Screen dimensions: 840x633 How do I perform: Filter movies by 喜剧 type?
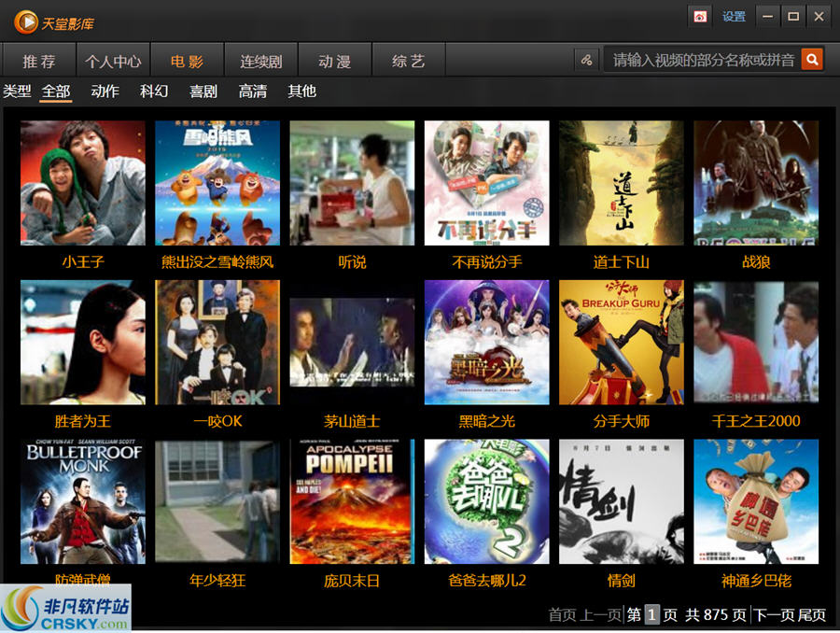click(203, 91)
